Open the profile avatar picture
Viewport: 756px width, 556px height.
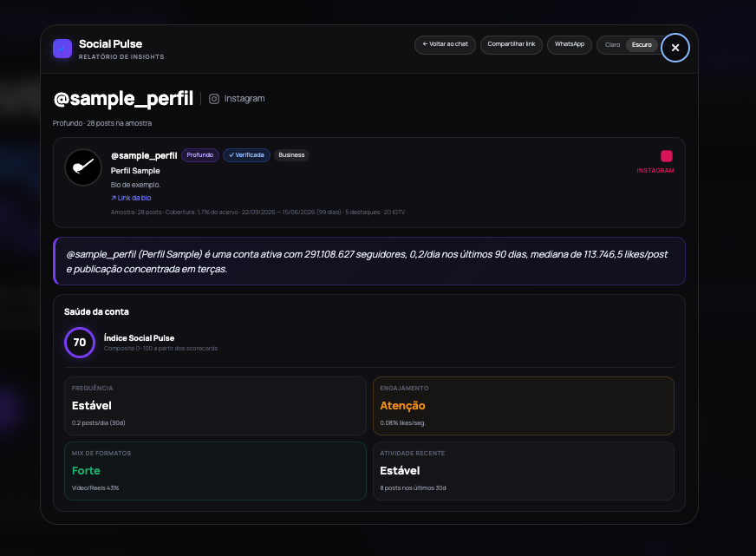point(83,167)
